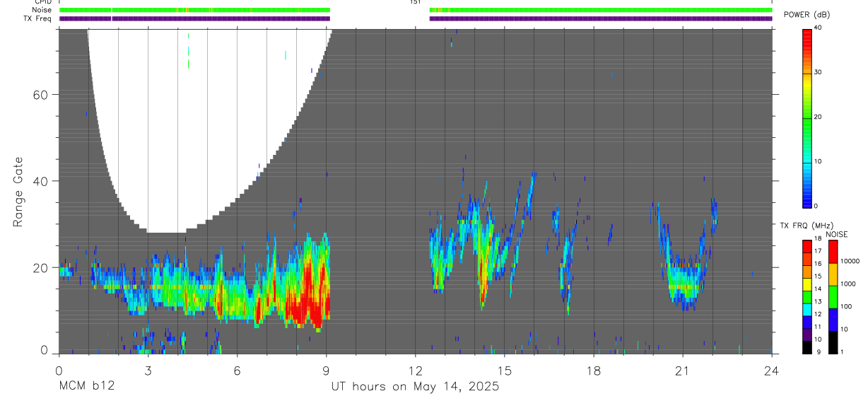The height and width of the screenshot is (401, 868).
Task: Click the 'UT hours on May 14, 2025' label
Action: 415,386
